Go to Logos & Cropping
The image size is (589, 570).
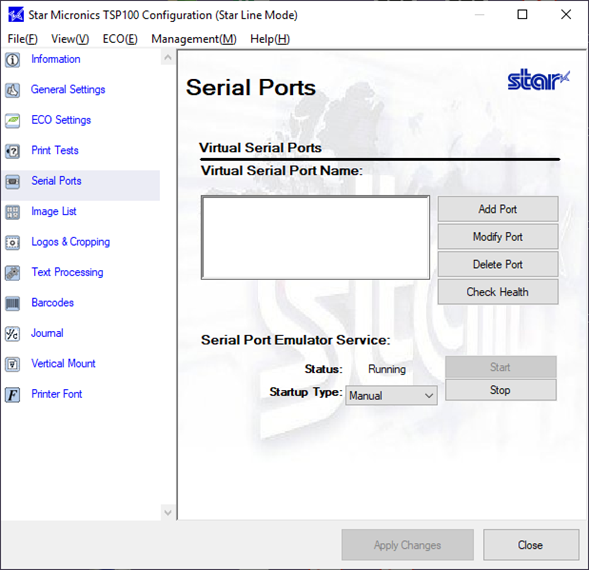pos(71,242)
